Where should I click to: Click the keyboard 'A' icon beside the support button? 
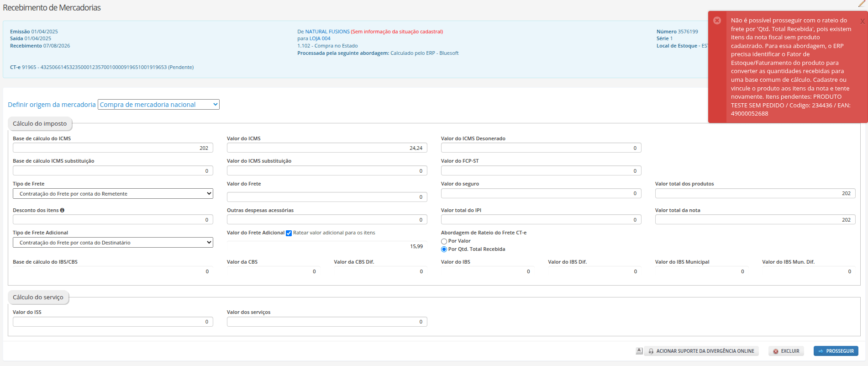(x=639, y=350)
